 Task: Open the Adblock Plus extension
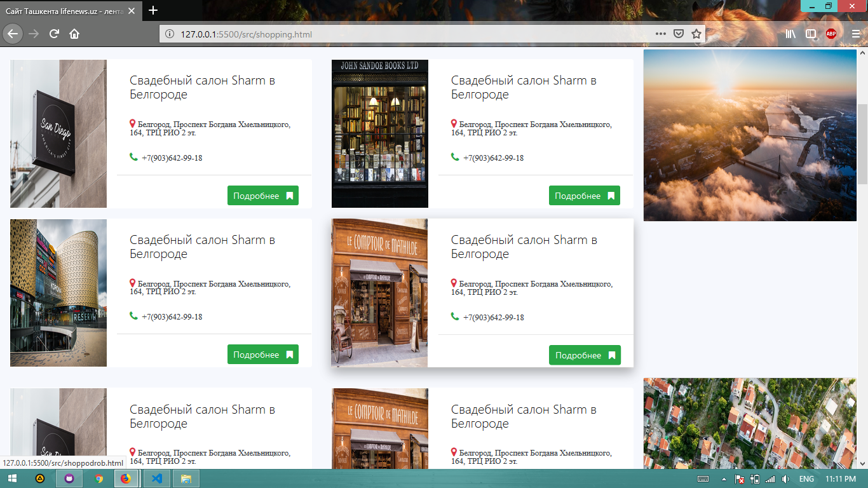click(x=831, y=34)
